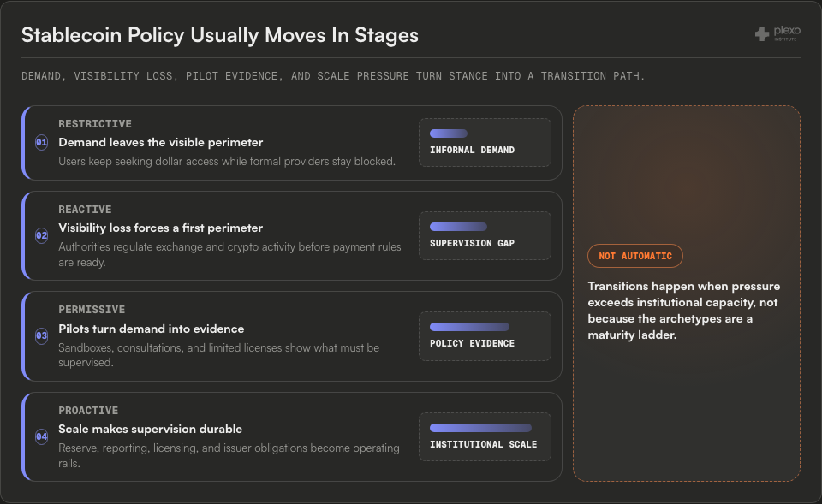Click the INSTITUTIONAL SCALE label
Screen dimensions: 822x504
tap(483, 445)
